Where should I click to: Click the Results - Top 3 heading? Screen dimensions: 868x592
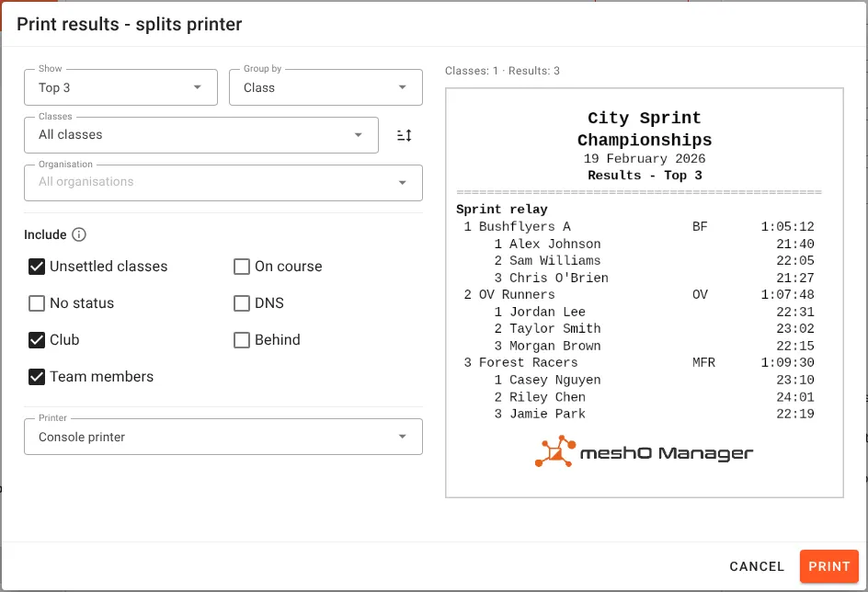click(x=645, y=176)
